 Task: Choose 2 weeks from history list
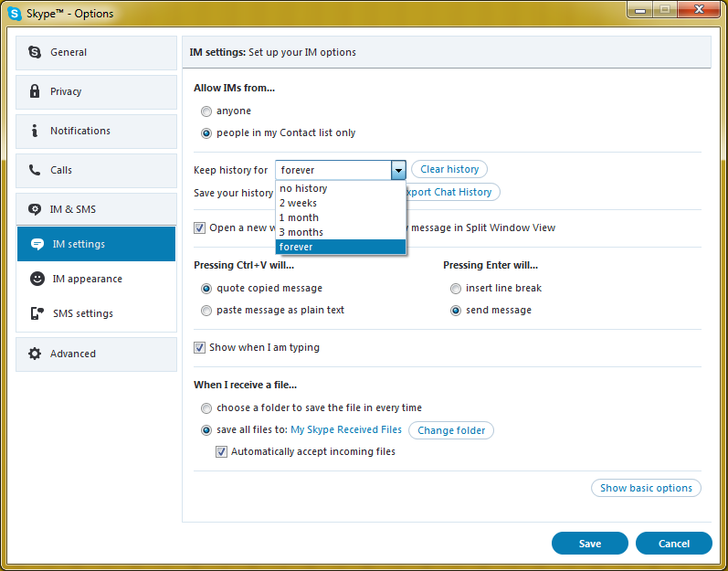click(299, 203)
